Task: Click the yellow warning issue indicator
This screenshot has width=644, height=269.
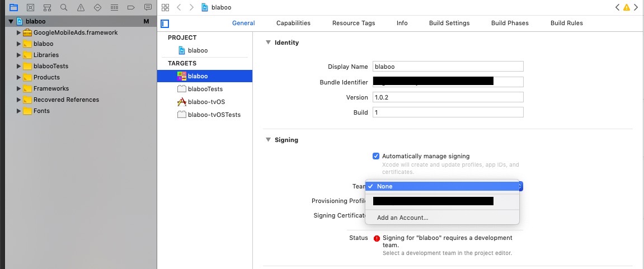Action: (x=626, y=7)
